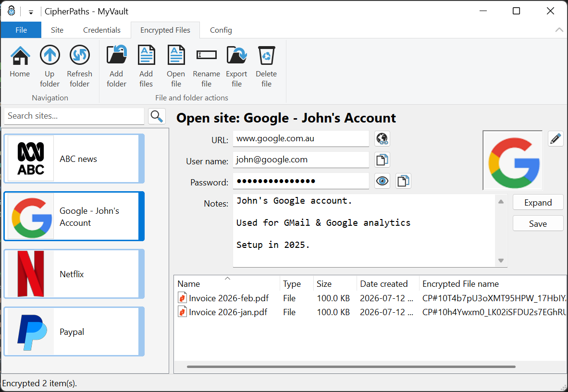568x392 pixels.
Task: Collapse the ribbon with chevron
Action: (x=559, y=30)
